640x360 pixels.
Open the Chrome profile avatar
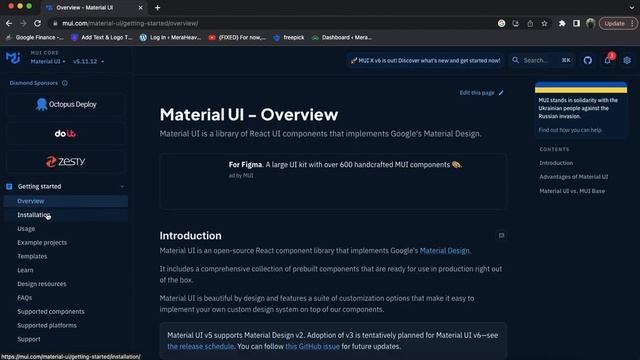point(591,23)
